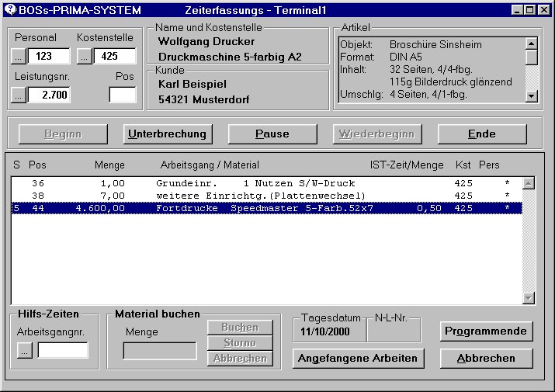Click the Arbeitsgangnr. input field

(63, 351)
